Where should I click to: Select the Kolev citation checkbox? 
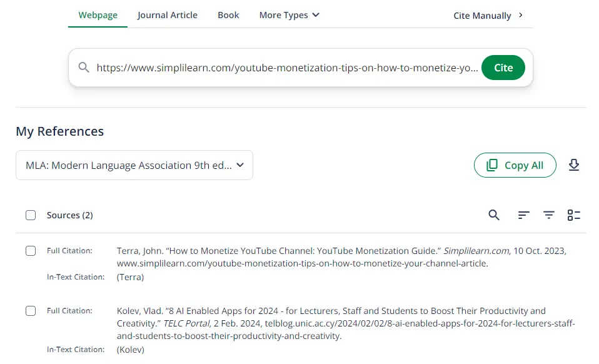pyautogui.click(x=31, y=311)
